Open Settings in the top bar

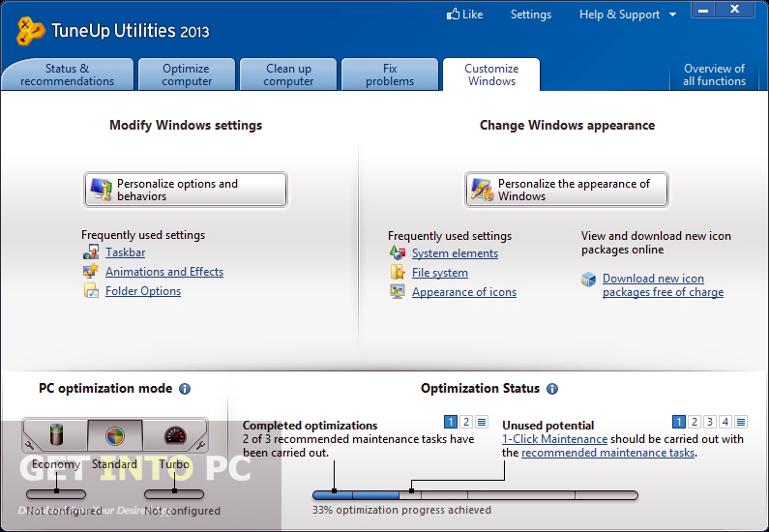tap(531, 15)
